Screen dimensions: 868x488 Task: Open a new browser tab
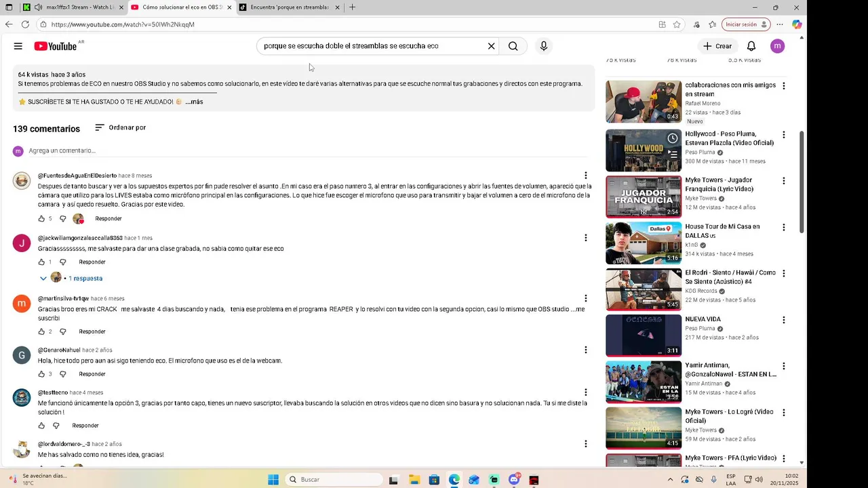(352, 7)
